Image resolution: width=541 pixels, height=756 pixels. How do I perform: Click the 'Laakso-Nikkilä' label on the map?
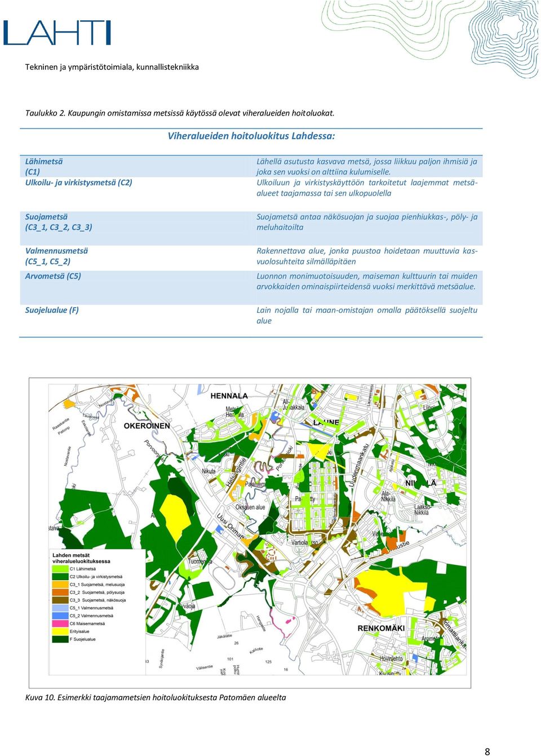(422, 510)
